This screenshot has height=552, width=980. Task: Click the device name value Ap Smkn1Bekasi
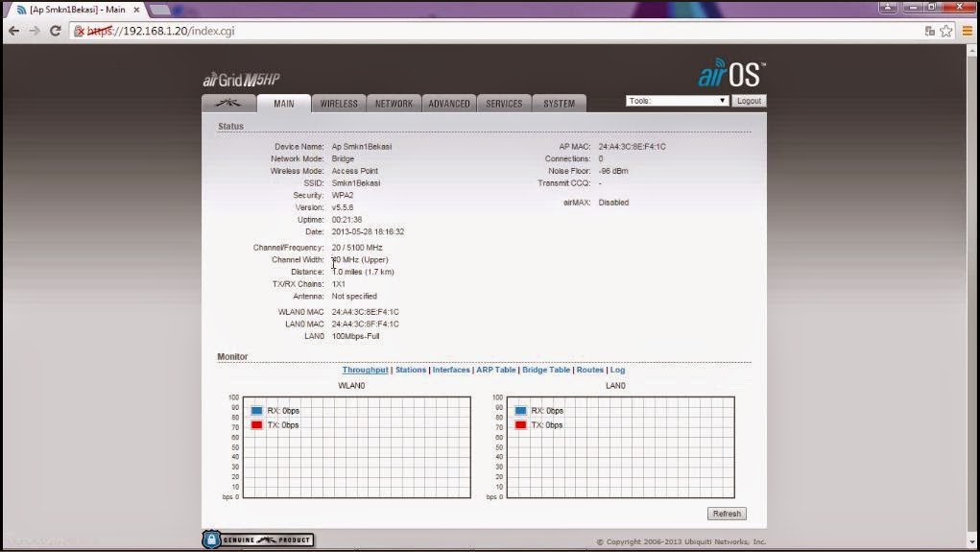pos(361,147)
